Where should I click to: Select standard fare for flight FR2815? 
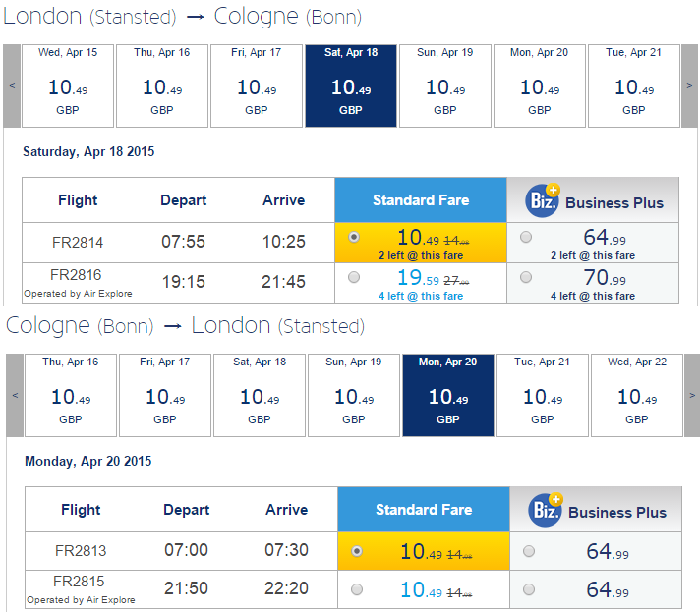[357, 589]
